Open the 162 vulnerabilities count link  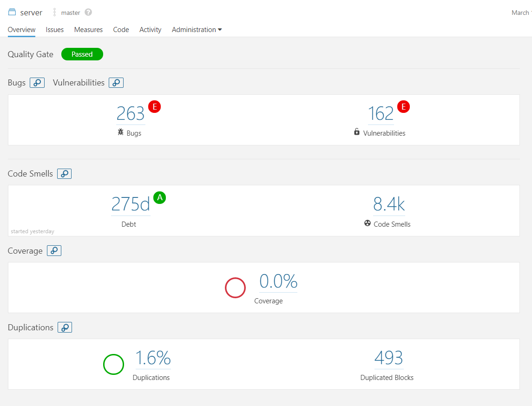point(381,114)
